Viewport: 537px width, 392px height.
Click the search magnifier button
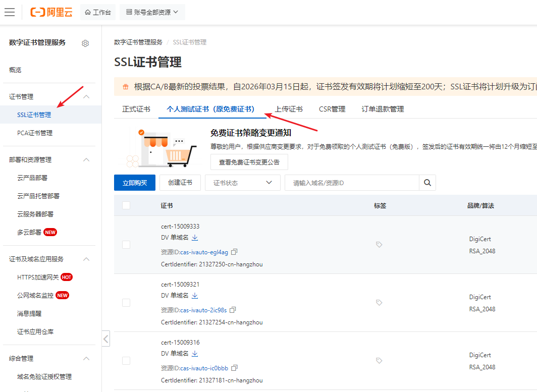pyautogui.click(x=427, y=183)
